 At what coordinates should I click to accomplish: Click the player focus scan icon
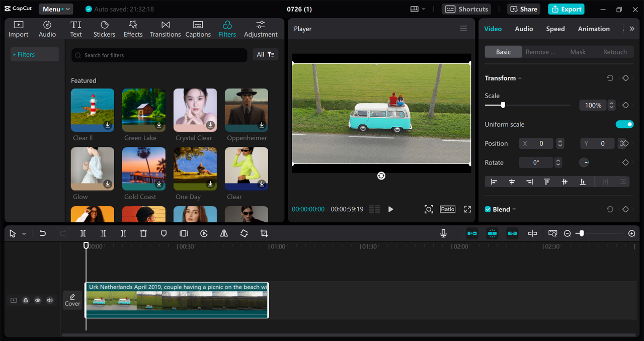click(x=429, y=209)
